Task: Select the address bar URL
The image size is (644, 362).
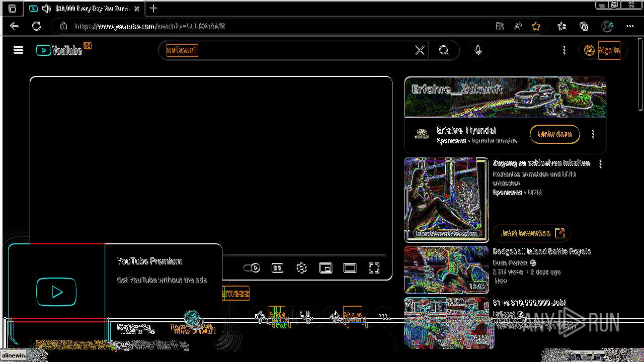Action: [150, 26]
